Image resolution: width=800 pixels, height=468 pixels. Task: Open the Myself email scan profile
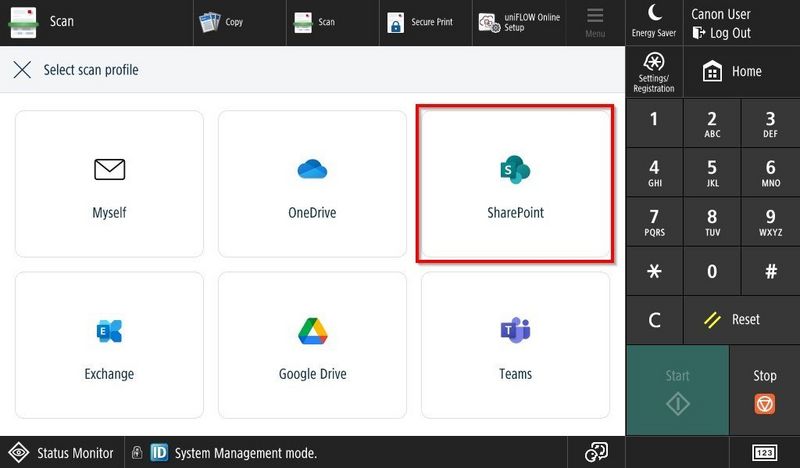pos(109,185)
